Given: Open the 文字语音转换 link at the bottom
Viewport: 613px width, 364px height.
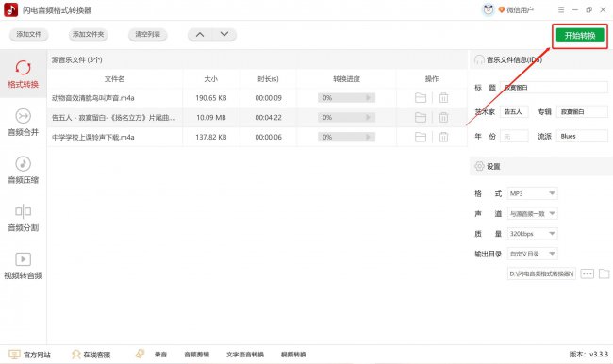Looking at the screenshot, I should pyautogui.click(x=245, y=355).
